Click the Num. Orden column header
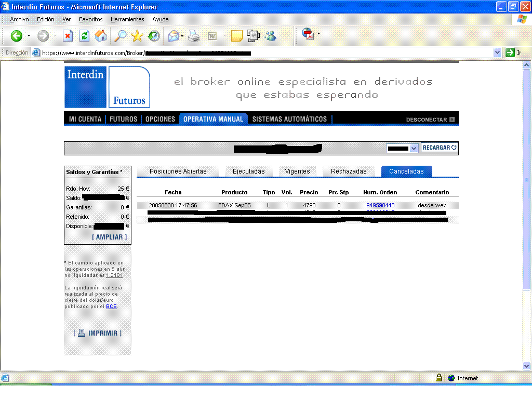This screenshot has width=532, height=399. click(x=380, y=192)
